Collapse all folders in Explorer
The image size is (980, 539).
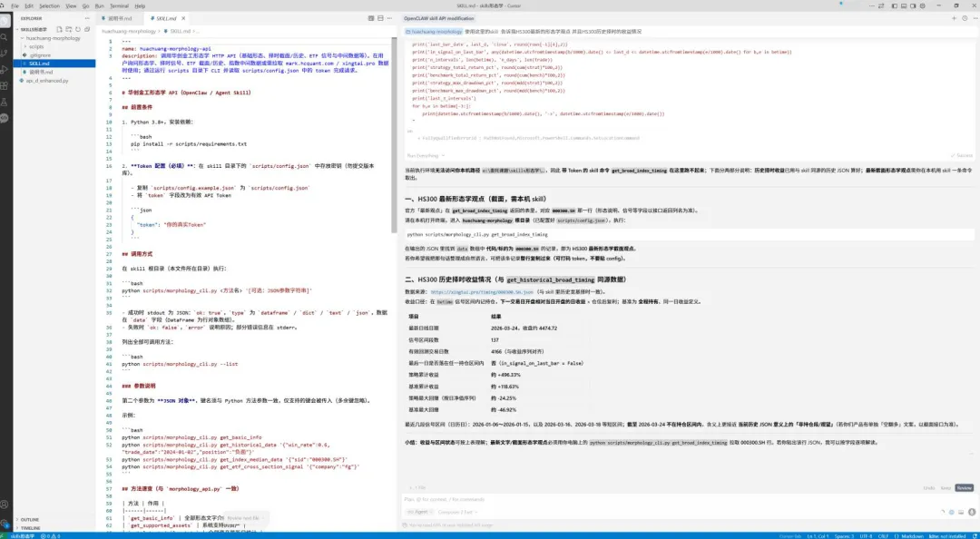(x=87, y=29)
